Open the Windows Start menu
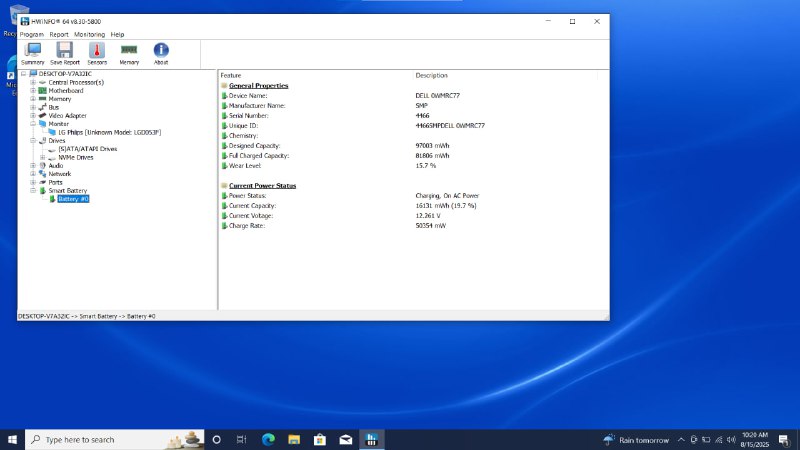 [x=12, y=439]
